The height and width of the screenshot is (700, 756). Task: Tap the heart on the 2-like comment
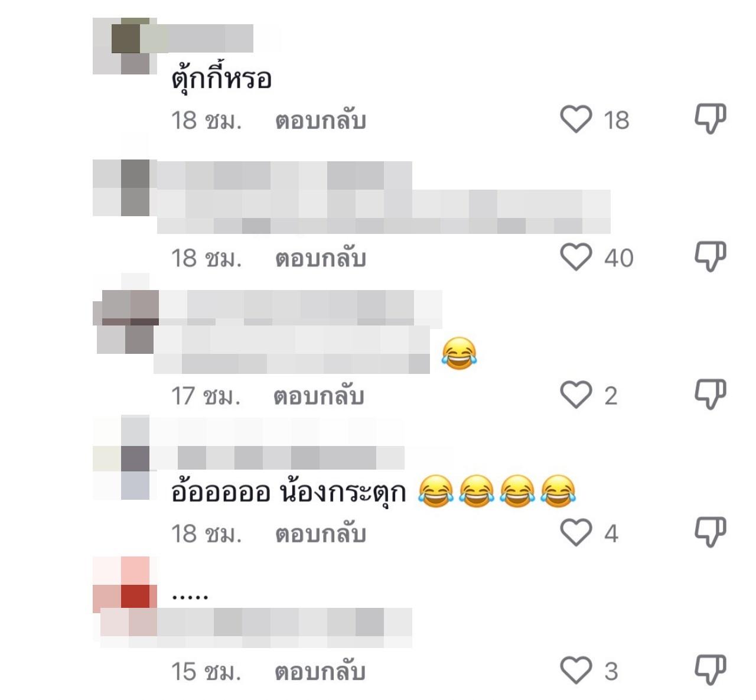pos(576,395)
